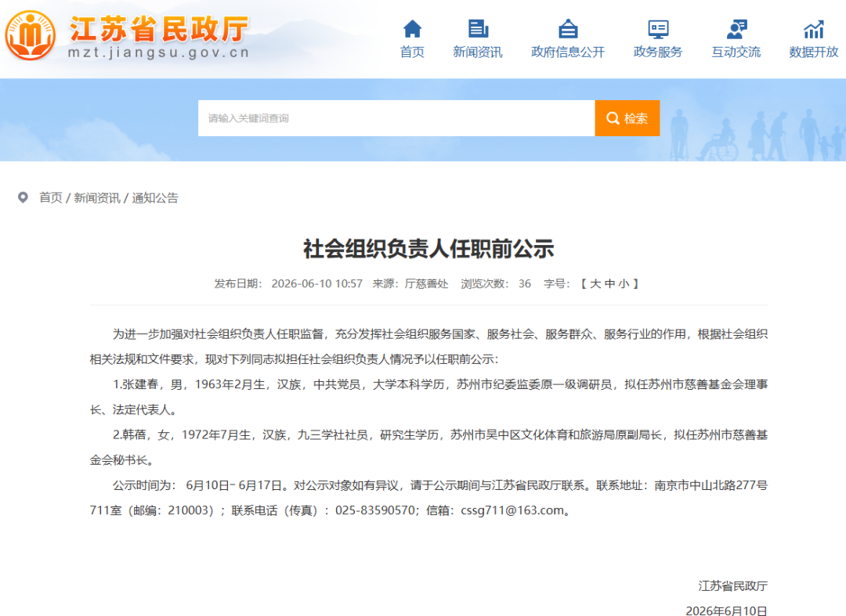The height and width of the screenshot is (616, 846).
Task: Click the 互动交流 chat person icon
Action: pos(736,29)
